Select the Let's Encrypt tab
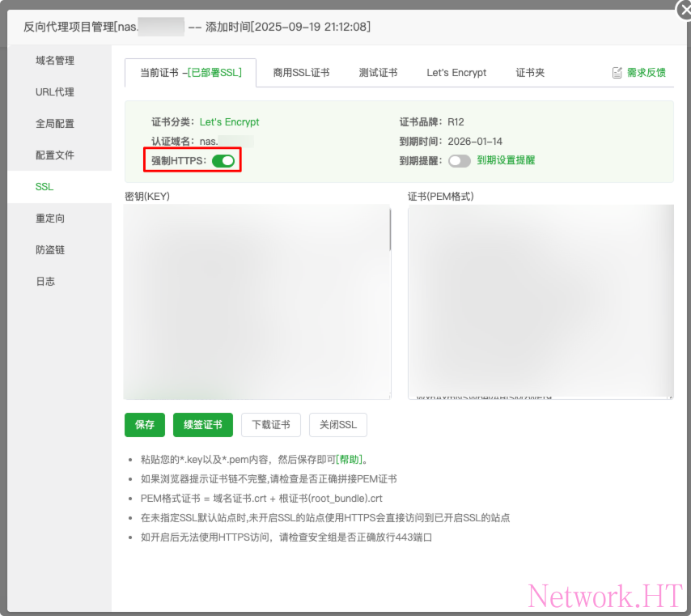Image resolution: width=691 pixels, height=616 pixels. (456, 73)
